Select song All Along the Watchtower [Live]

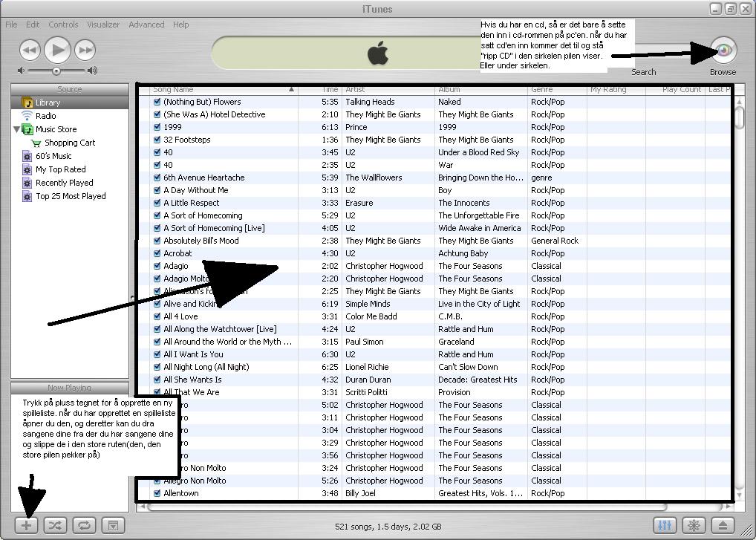[220, 329]
